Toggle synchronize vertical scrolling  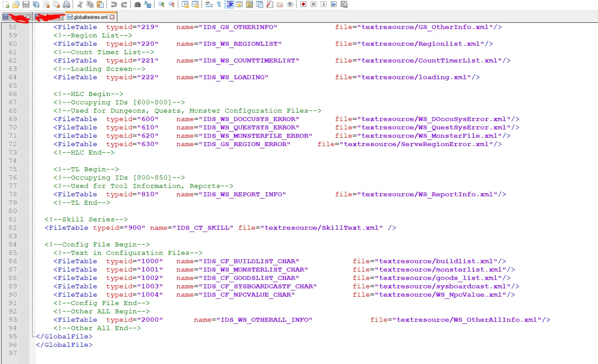tap(185, 4)
